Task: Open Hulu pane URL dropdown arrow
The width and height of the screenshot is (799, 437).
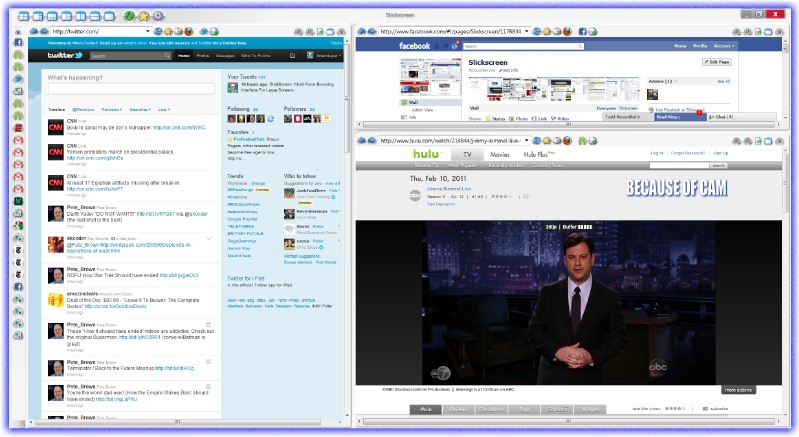Action: 526,141
